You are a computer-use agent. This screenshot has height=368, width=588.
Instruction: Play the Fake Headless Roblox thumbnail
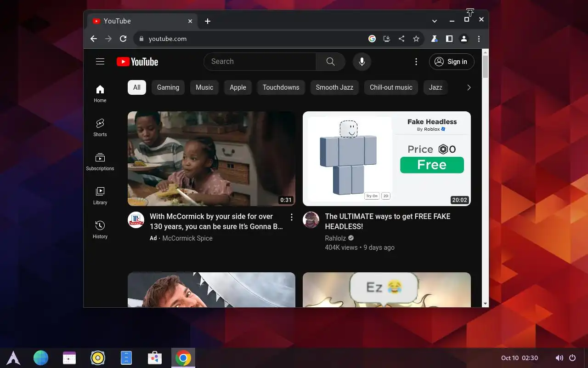point(387,159)
